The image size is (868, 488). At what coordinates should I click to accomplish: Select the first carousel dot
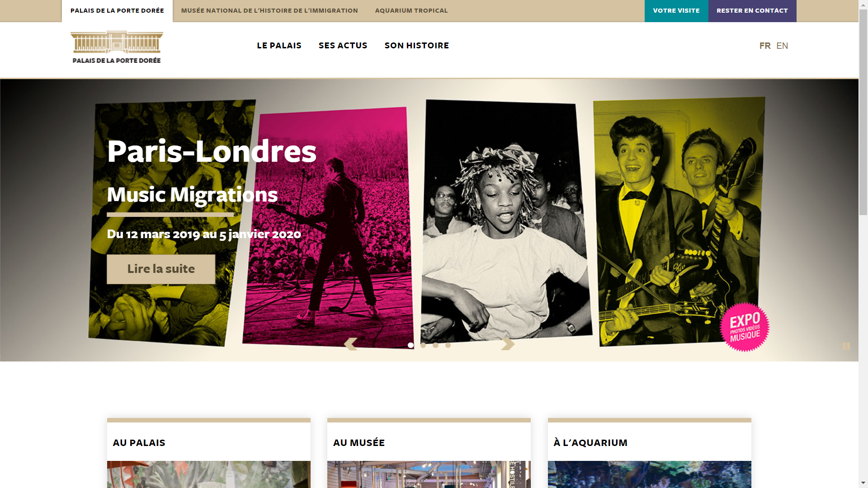pos(410,345)
